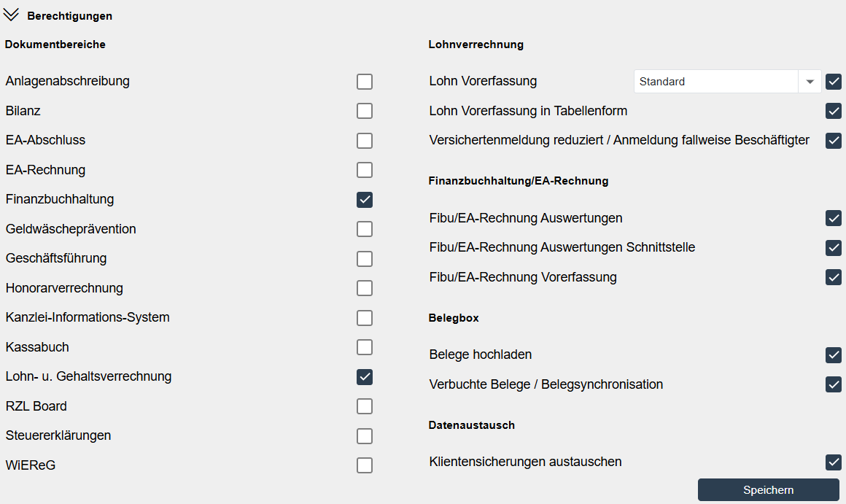
Task: Enable the Geldwäscheprävention checkbox
Action: tap(365, 229)
